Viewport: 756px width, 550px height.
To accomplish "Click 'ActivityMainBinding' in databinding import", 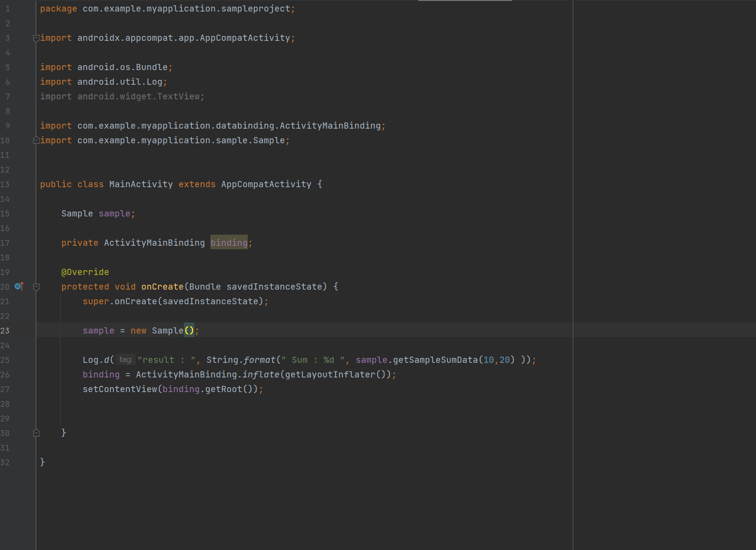I will [330, 126].
